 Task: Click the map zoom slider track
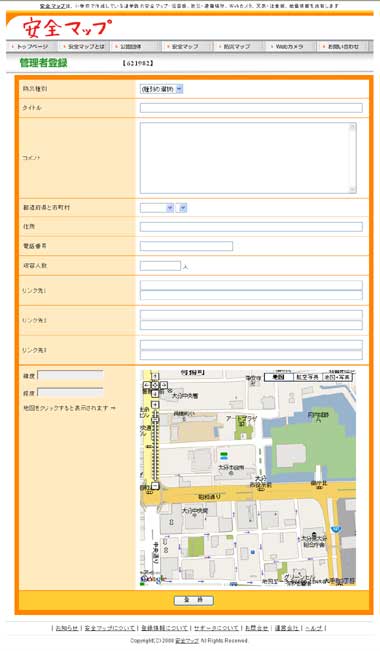click(155, 446)
